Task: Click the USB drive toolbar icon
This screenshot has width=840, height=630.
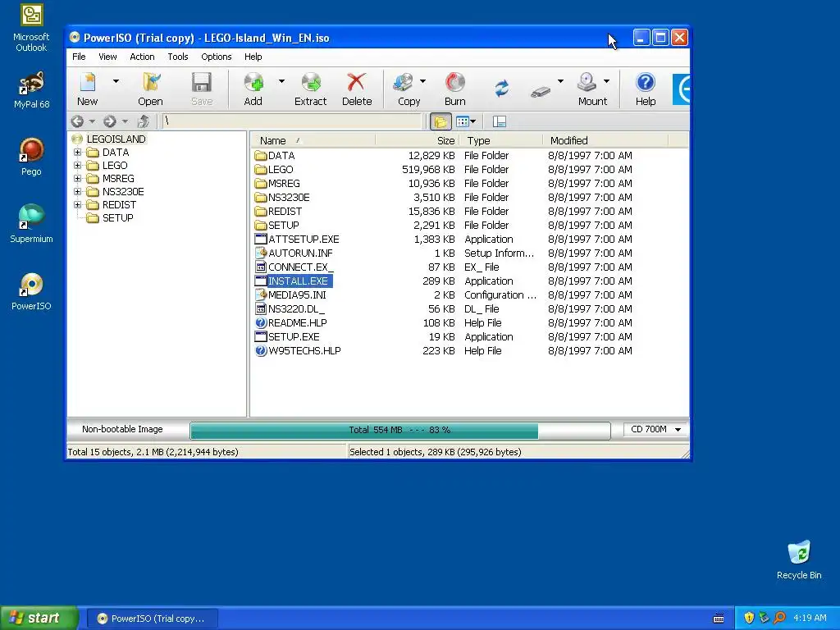Action: click(540, 92)
